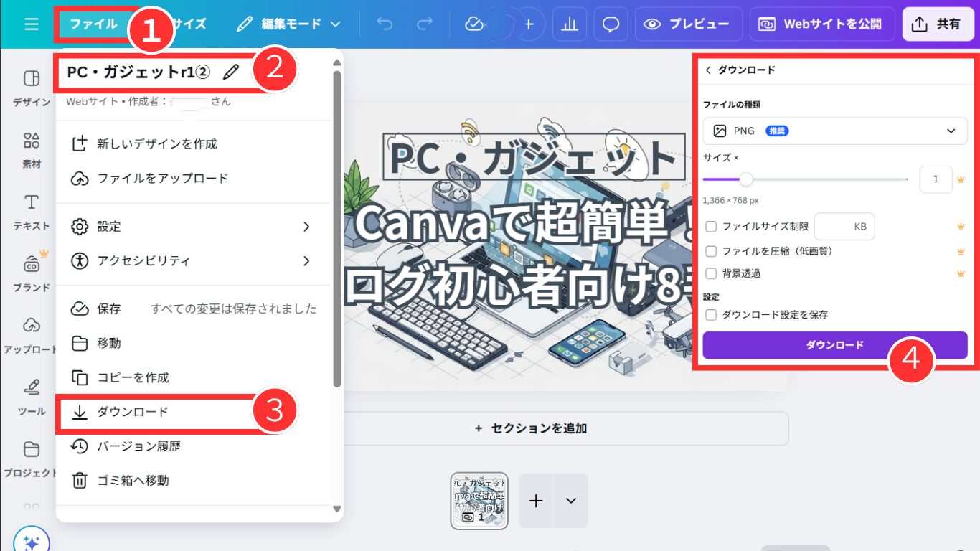Open the デザイン sidebar panel
This screenshot has height=551, width=980.
[x=31, y=88]
